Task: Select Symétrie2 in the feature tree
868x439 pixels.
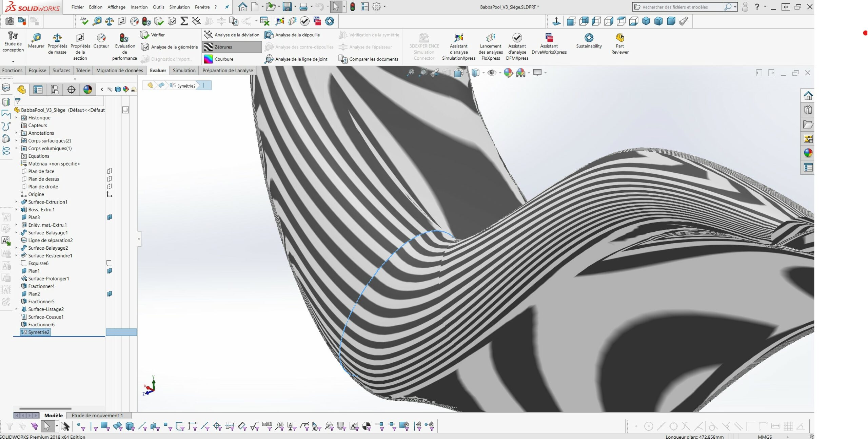Action: pyautogui.click(x=35, y=332)
